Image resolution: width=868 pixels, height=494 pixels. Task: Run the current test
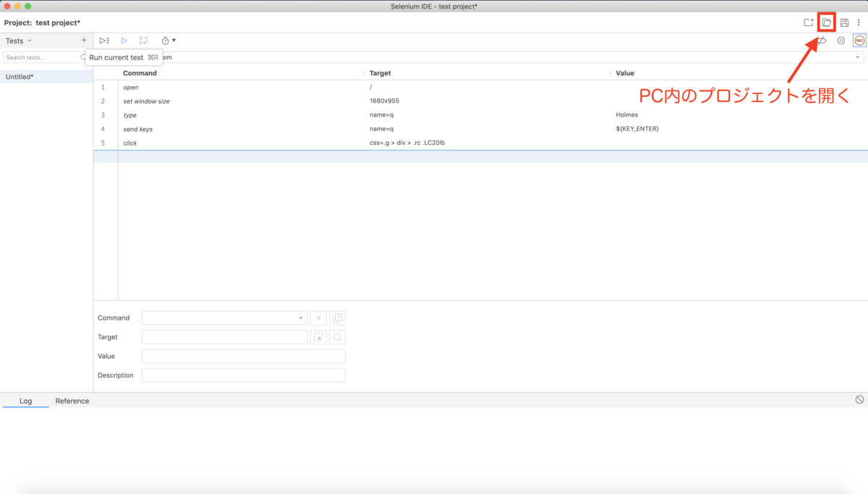124,41
